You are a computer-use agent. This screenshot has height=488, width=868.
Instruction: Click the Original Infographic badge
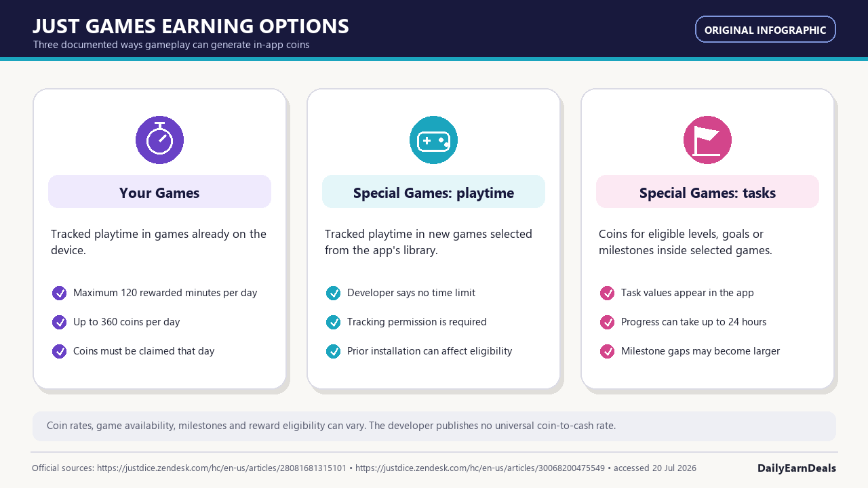766,30
